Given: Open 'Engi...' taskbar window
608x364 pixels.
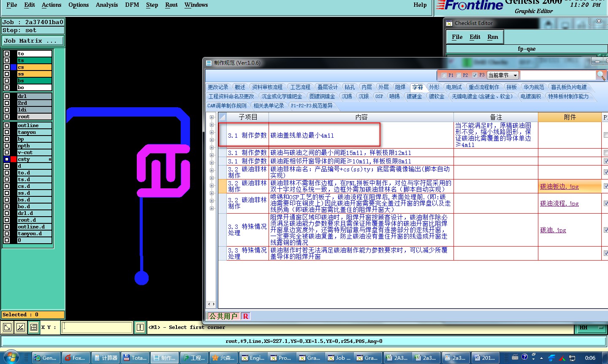Looking at the screenshot, I should click(x=253, y=358).
